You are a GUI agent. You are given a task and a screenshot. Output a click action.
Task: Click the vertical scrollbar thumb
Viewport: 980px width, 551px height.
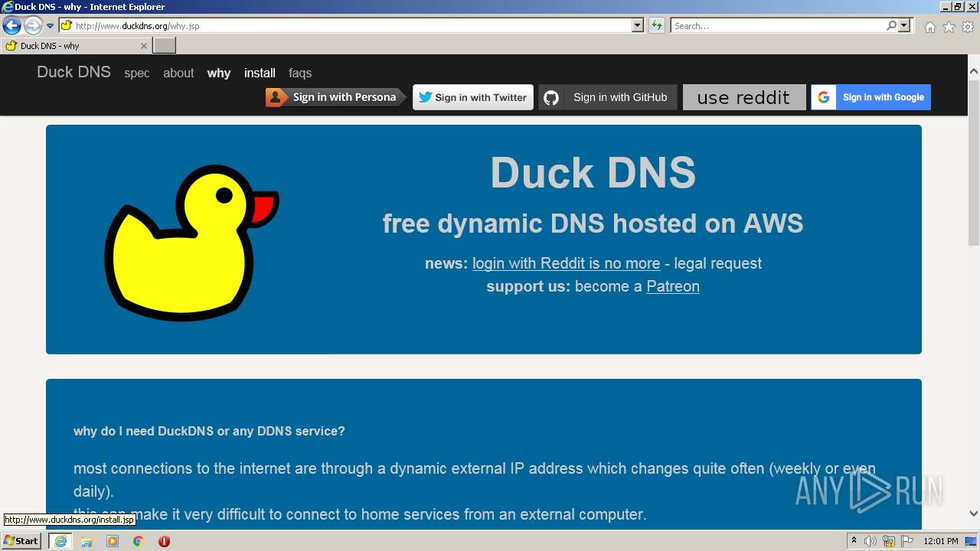click(x=974, y=162)
